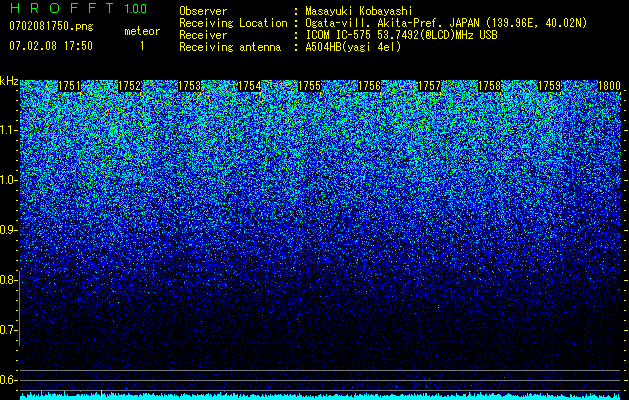Click the 1754 time marker
The image size is (629, 400).
pyautogui.click(x=250, y=86)
